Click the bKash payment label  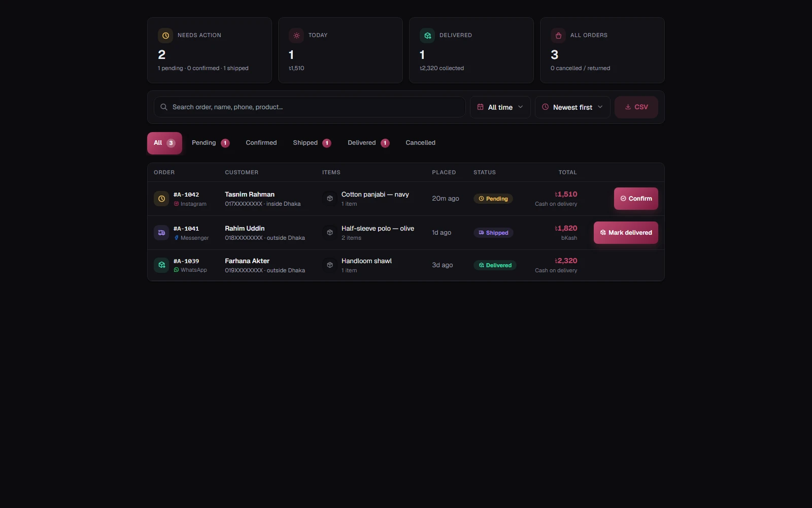tap(569, 238)
